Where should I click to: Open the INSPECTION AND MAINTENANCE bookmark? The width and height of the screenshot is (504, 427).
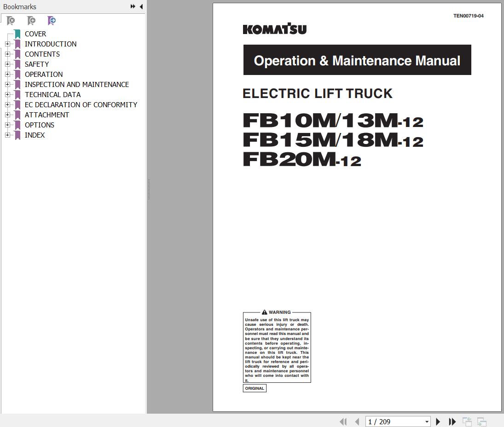[x=77, y=85]
